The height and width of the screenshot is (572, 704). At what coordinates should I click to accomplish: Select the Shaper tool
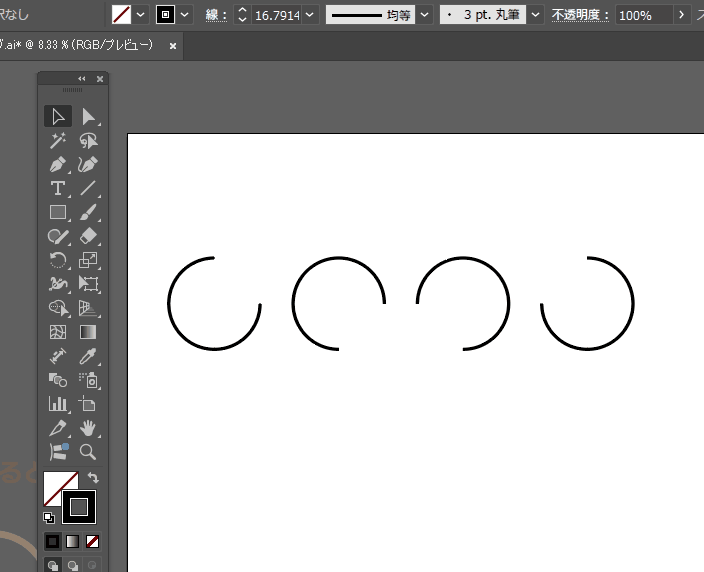tap(58, 236)
